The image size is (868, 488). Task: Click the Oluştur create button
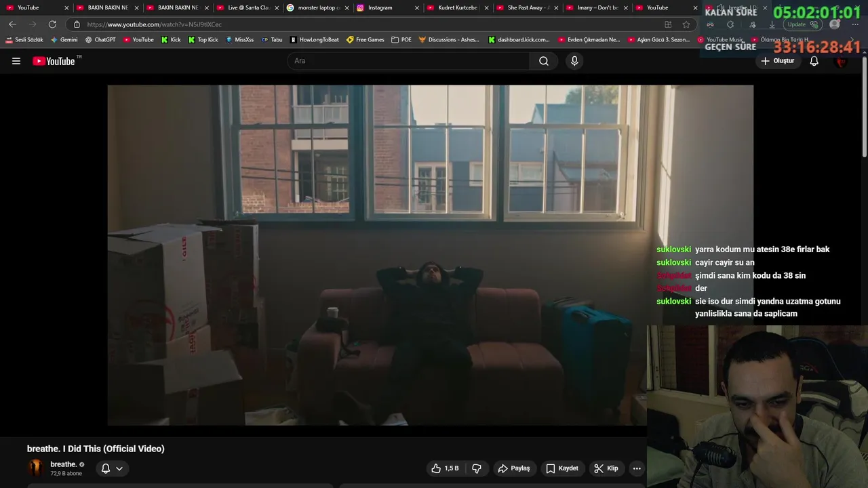pos(778,61)
